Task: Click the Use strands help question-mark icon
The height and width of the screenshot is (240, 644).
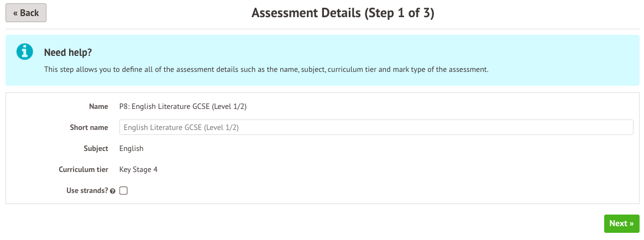Action: 113,191
